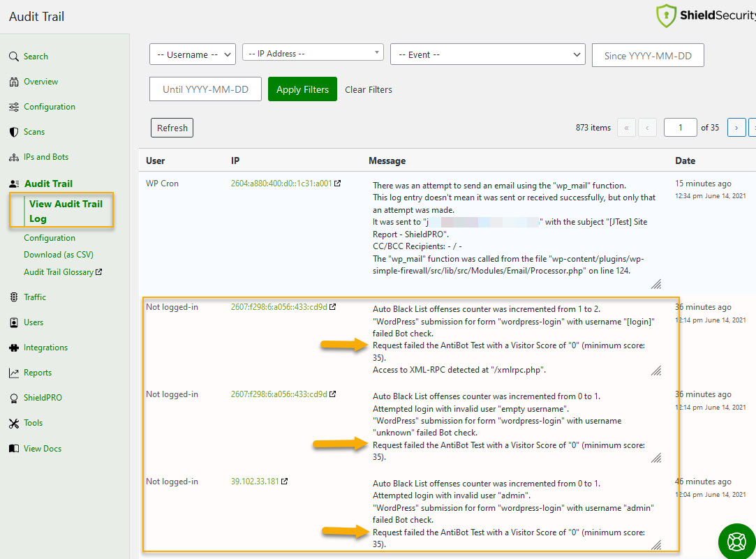Click IP link 39.102.33.181

(x=255, y=482)
